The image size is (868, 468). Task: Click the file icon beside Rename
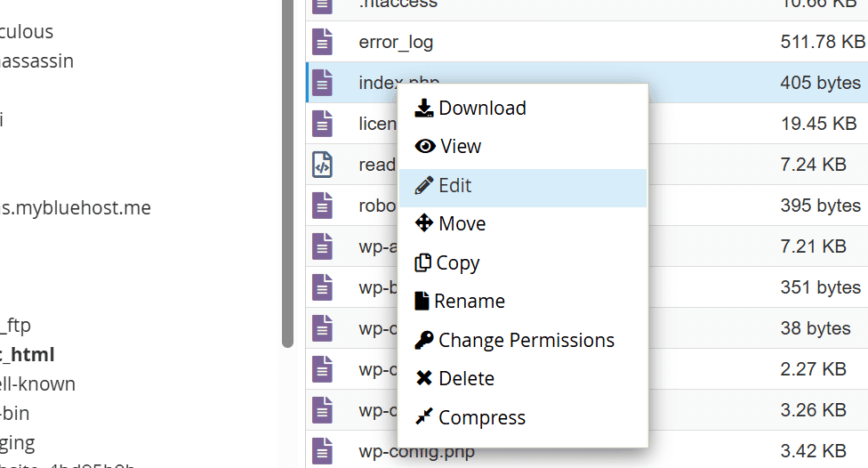click(422, 301)
